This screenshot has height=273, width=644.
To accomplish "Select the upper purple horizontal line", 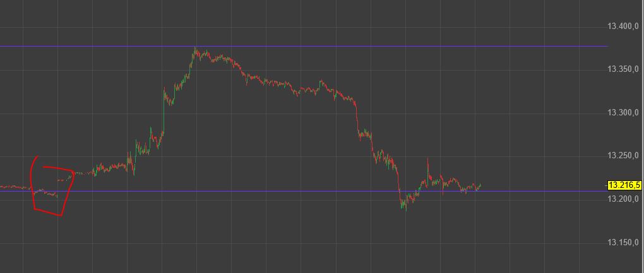I will (x=304, y=46).
